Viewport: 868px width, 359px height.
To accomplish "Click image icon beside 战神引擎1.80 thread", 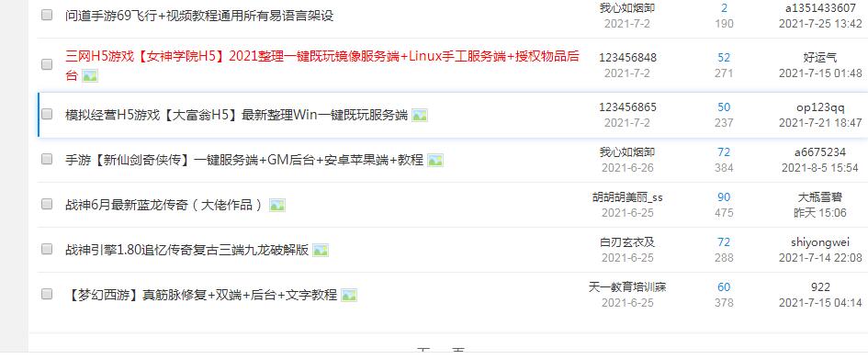I will point(321,251).
